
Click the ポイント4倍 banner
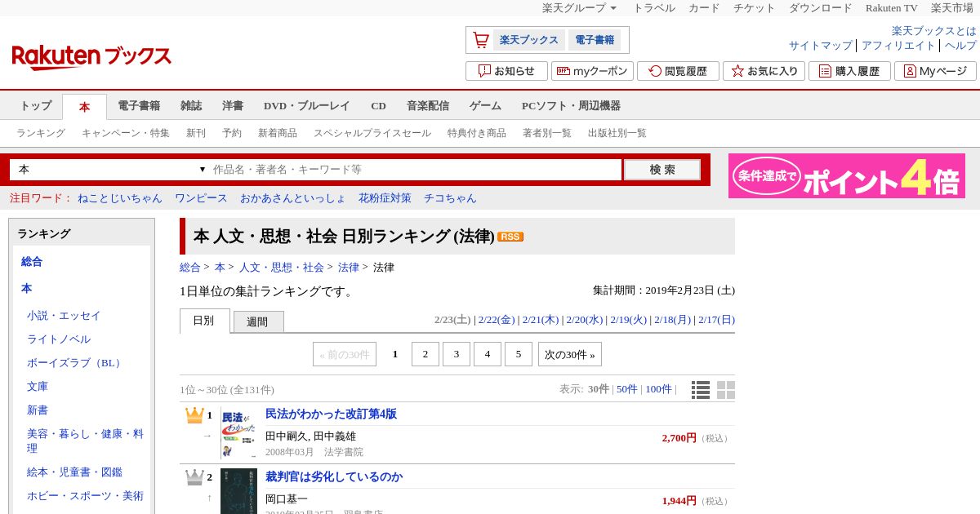tap(847, 176)
